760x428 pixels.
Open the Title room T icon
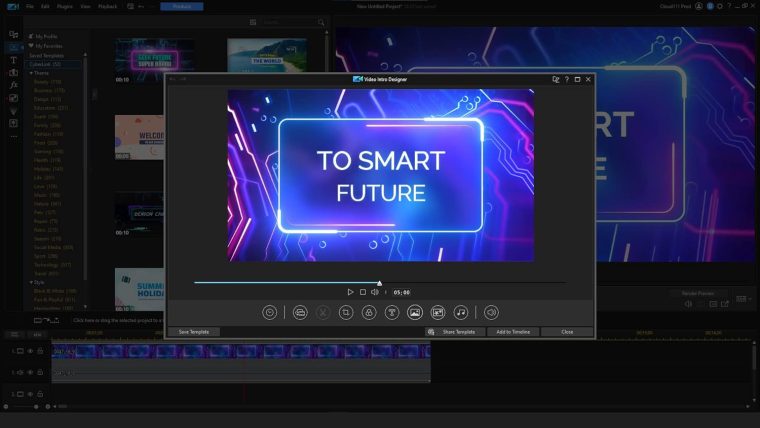pos(14,60)
